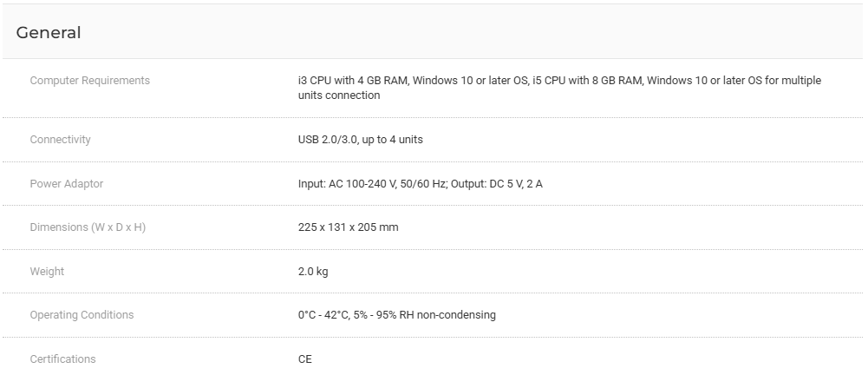Image resolution: width=868 pixels, height=375 pixels.
Task: Select the Certifications row label
Action: 62,359
